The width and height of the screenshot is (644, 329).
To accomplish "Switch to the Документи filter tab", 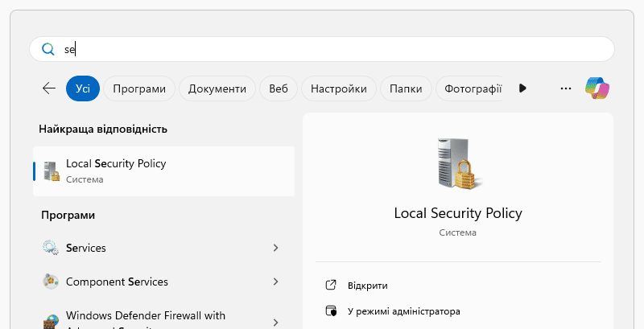I will point(217,88).
